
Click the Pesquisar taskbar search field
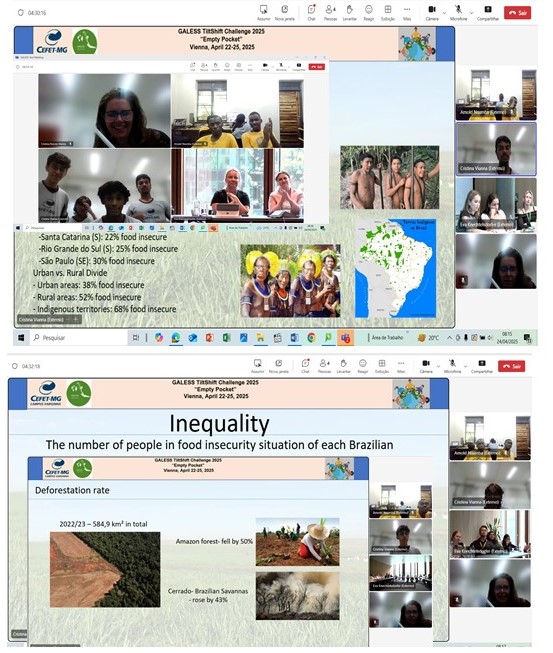coord(79,338)
